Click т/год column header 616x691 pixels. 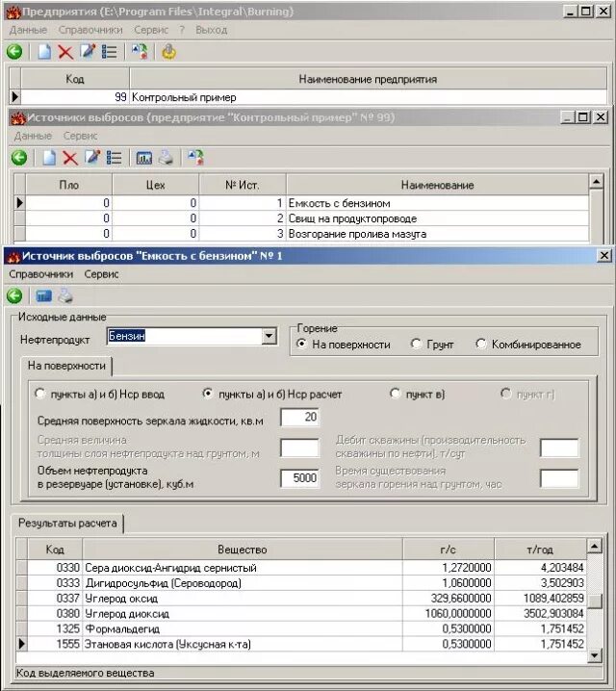click(x=541, y=550)
